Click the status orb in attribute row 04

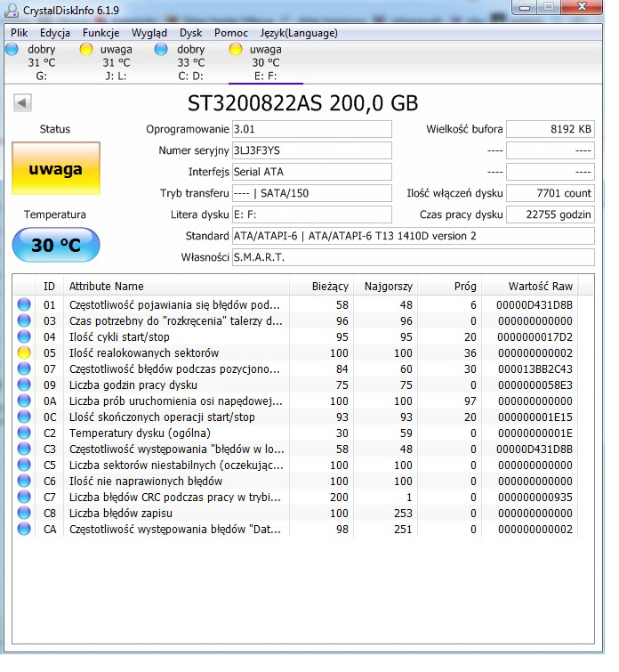tap(24, 336)
